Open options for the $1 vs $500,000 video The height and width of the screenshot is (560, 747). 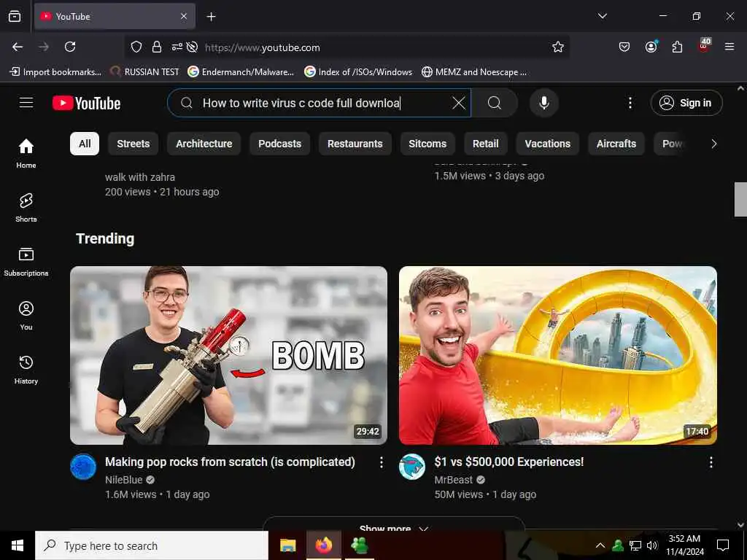[x=711, y=462]
